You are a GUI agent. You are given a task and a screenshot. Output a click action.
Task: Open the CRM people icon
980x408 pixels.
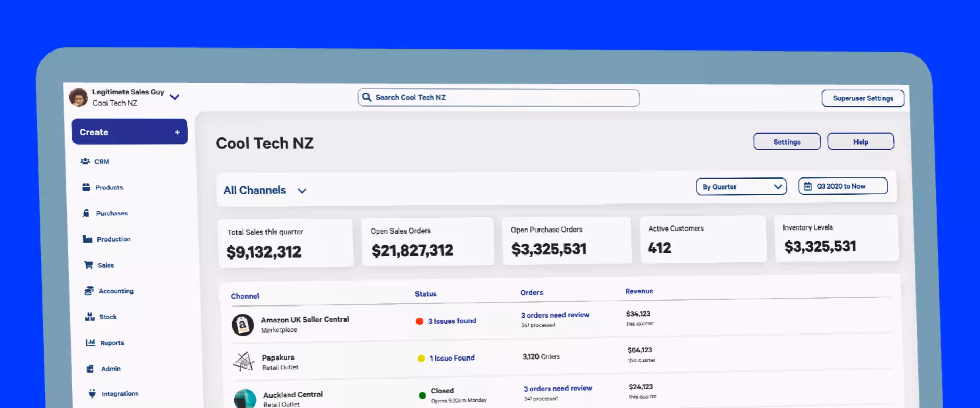[x=85, y=161]
